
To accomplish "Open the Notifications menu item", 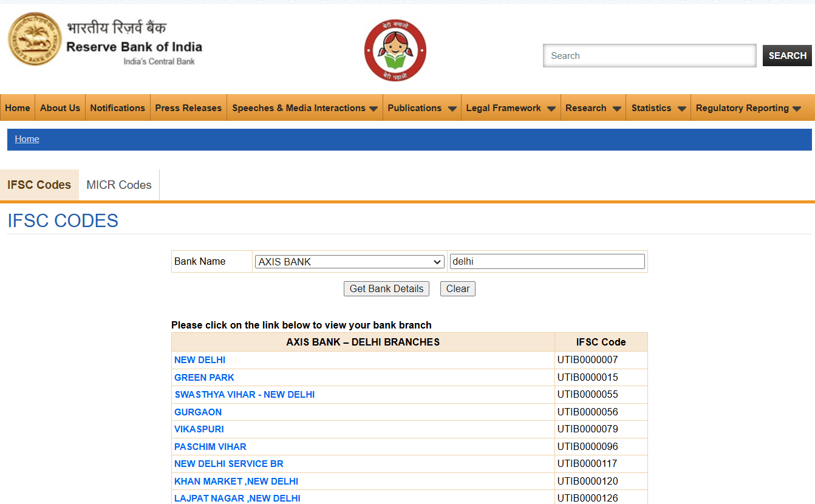I will 118,107.
